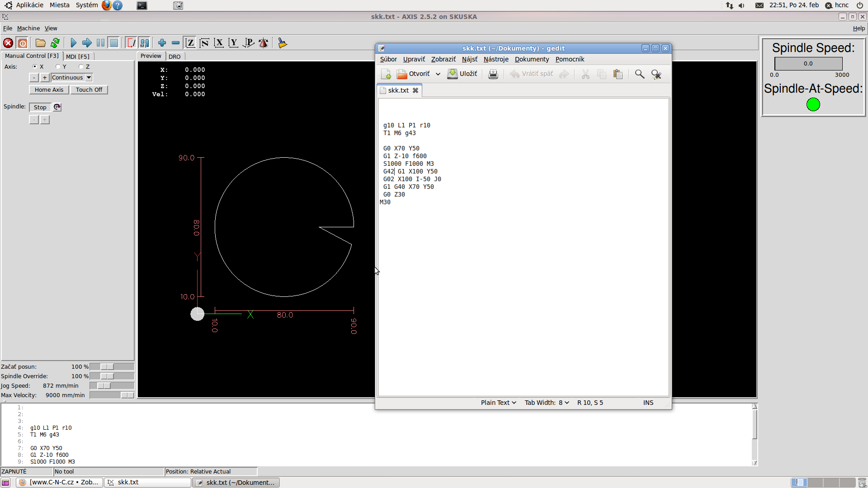This screenshot has width=868, height=488.
Task: Click the Home Axis button
Action: pos(49,90)
